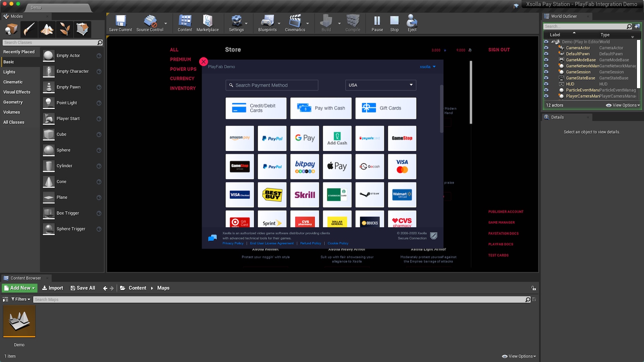644x362 pixels.
Task: Click the Save Current toolbar icon
Action: [x=120, y=23]
